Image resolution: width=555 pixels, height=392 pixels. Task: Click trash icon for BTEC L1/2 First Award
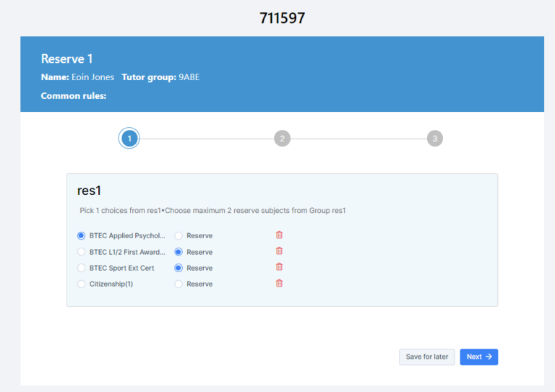(279, 251)
